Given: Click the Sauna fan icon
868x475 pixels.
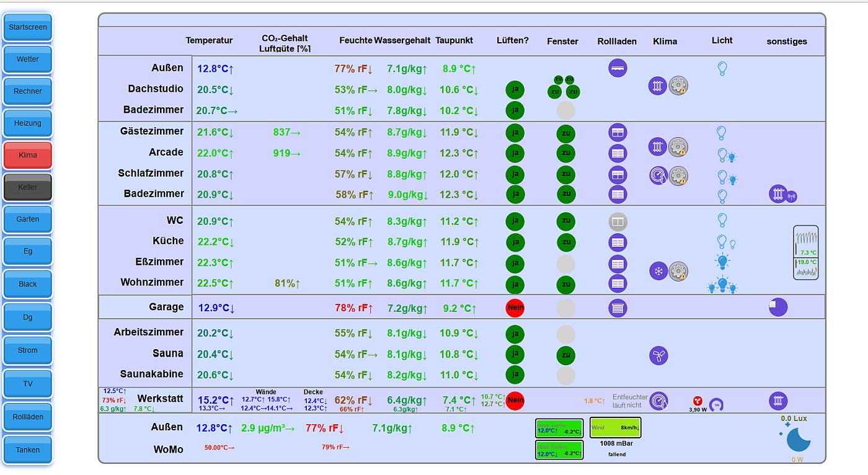Looking at the screenshot, I should pos(658,356).
